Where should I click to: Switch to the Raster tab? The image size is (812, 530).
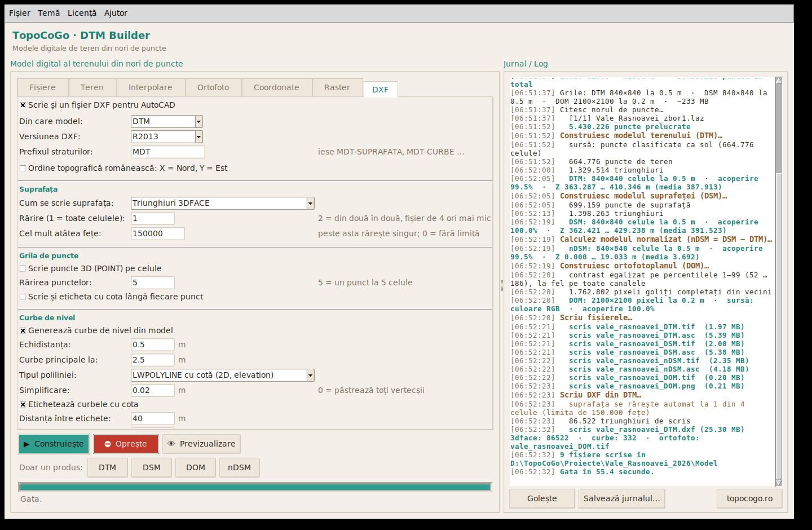pos(337,87)
